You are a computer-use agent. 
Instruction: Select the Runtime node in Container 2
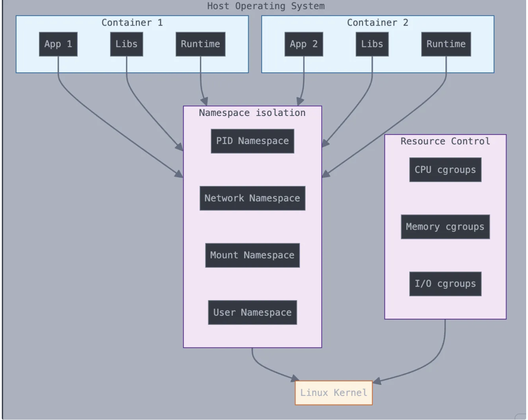(x=446, y=44)
